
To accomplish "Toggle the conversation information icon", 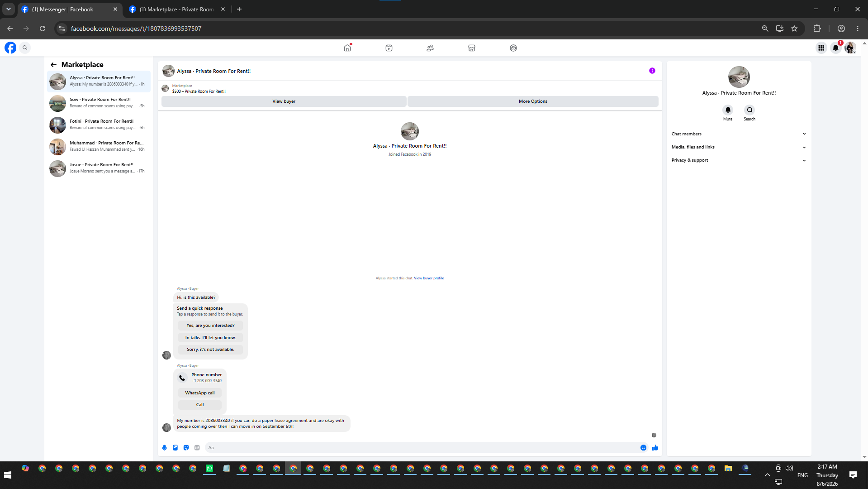I will click(652, 71).
